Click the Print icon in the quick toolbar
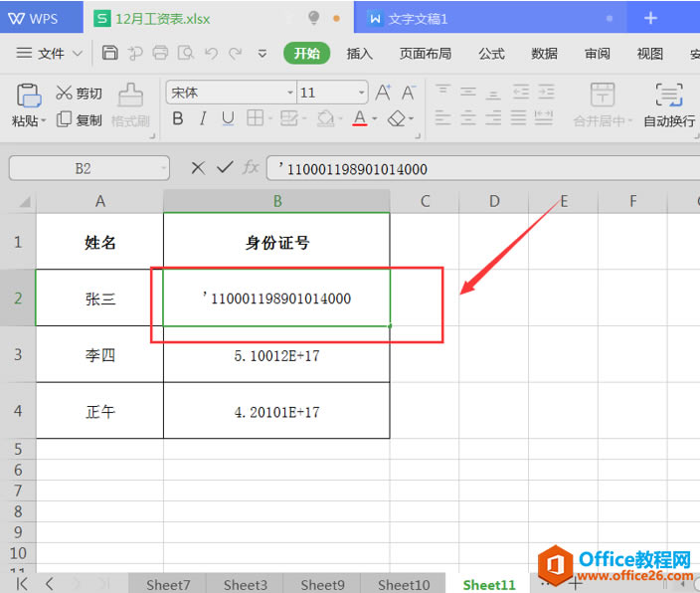The width and height of the screenshot is (700, 593). pyautogui.click(x=160, y=53)
